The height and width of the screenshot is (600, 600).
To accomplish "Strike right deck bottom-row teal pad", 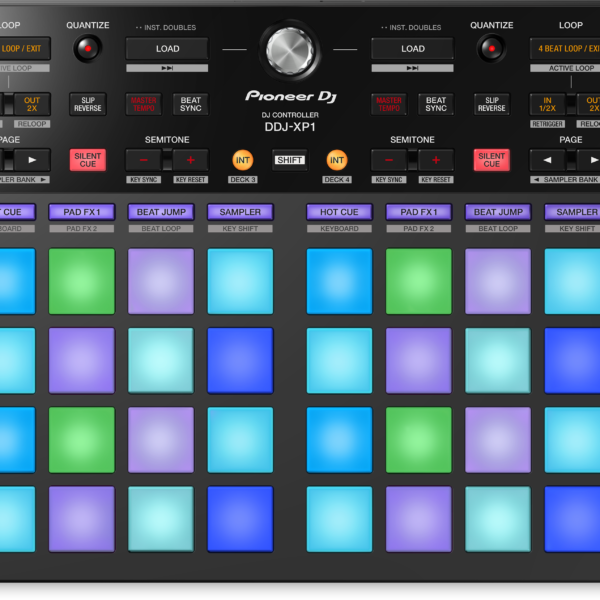I will pyautogui.click(x=498, y=519).
